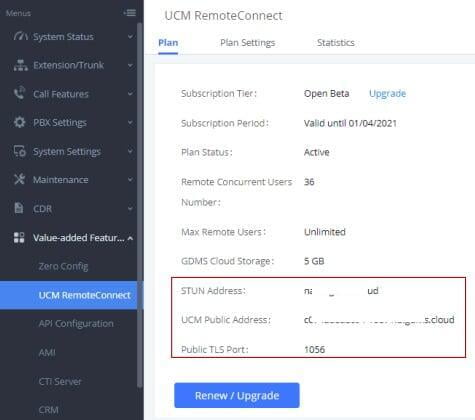475x420 pixels.
Task: Click the PBX Settings gear icon
Action: click(x=20, y=122)
